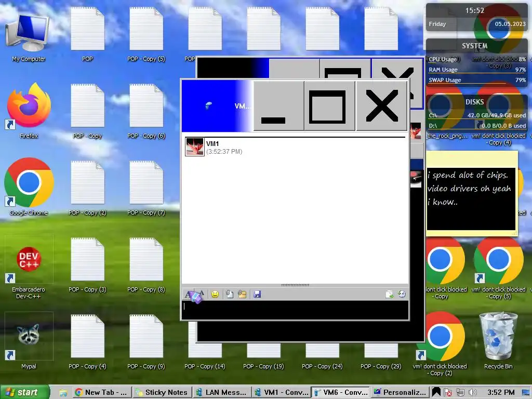Open the Windows start button
532x399 pixels.
coord(24,393)
